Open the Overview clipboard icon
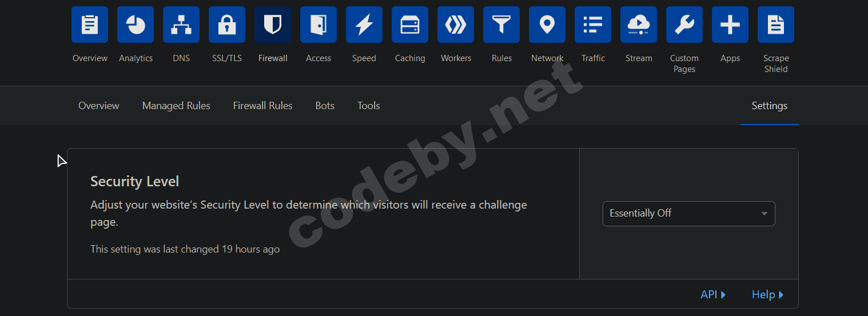The width and height of the screenshot is (868, 316). (90, 25)
